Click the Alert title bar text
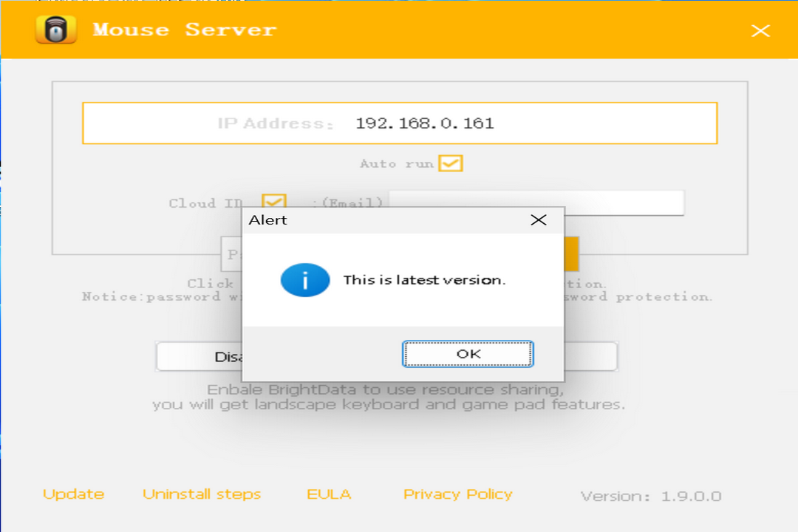Image resolution: width=798 pixels, height=532 pixels. [269, 220]
